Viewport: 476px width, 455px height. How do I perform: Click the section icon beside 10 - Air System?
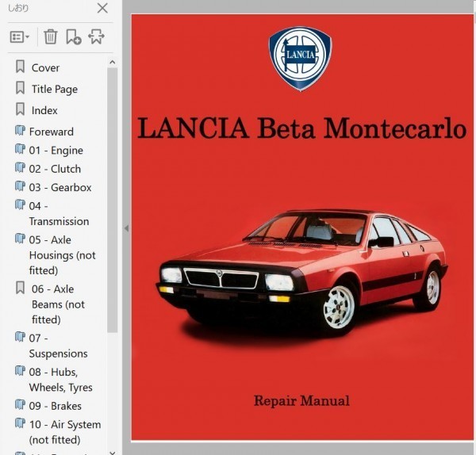[20, 422]
